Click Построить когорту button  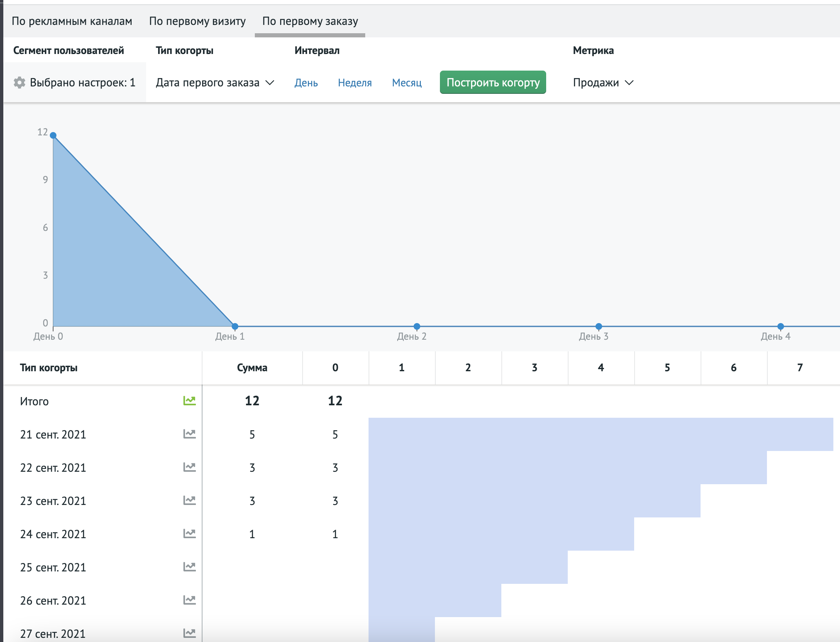tap(493, 82)
